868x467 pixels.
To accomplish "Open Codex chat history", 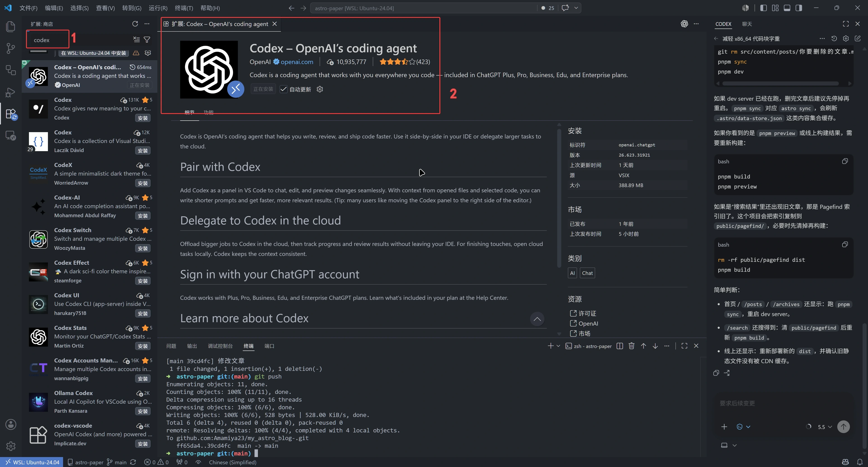I will click(834, 38).
